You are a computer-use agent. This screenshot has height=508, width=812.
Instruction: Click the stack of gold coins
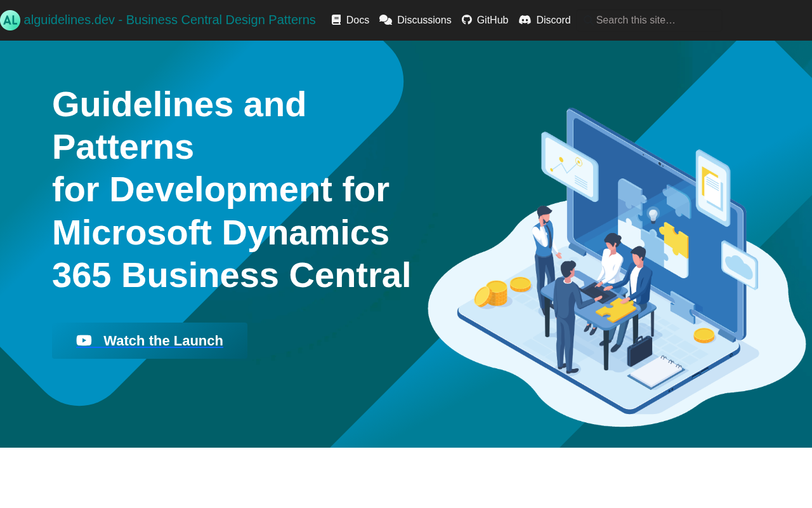click(497, 293)
